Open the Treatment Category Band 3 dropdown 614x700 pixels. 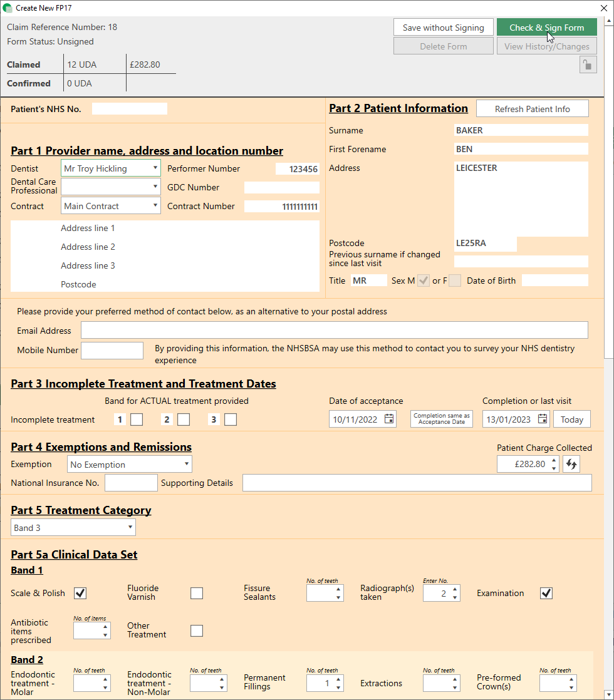(x=130, y=528)
